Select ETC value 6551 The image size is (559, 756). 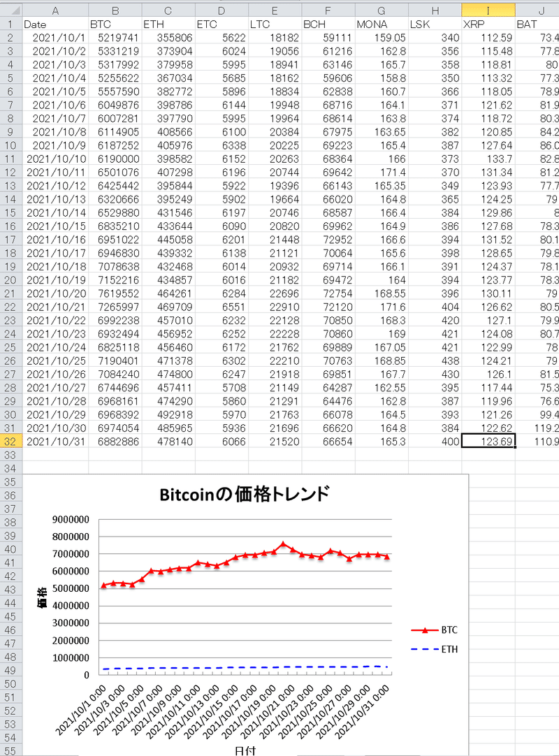pyautogui.click(x=222, y=307)
